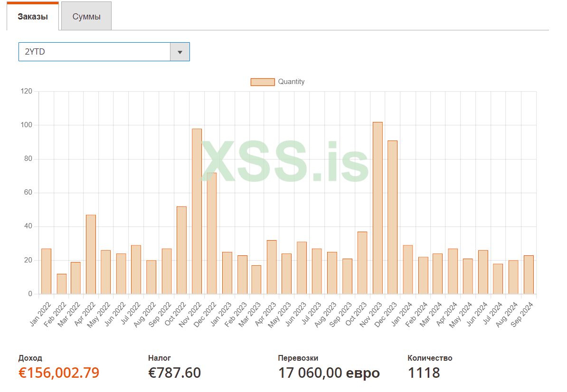The image size is (567, 392).
Task: Click the Dec 2023 bar
Action: (392, 217)
